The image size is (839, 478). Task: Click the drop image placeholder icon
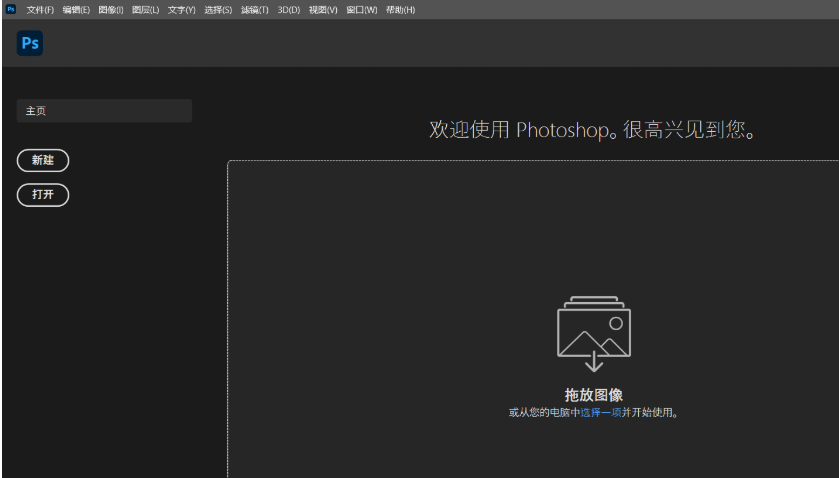tap(594, 334)
